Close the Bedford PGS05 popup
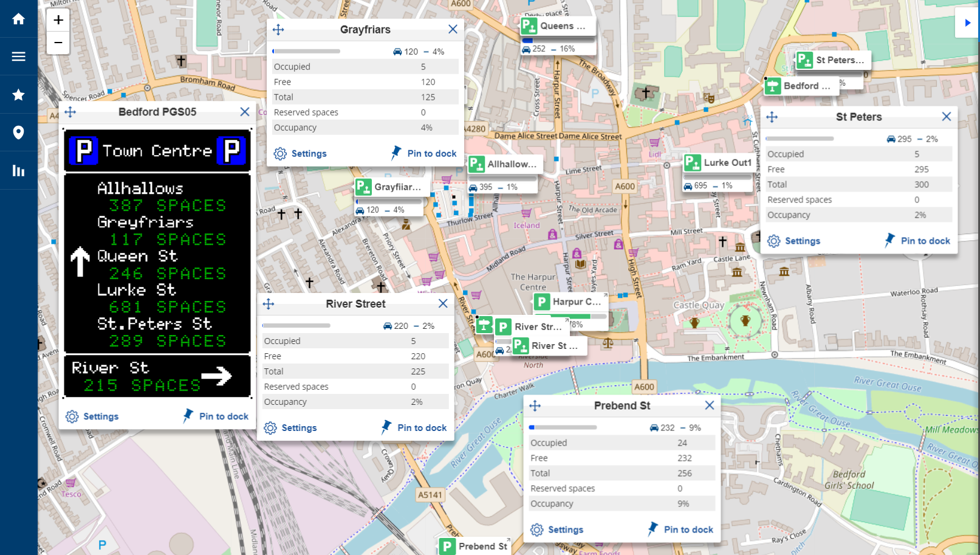This screenshot has width=980, height=555. pyautogui.click(x=245, y=112)
